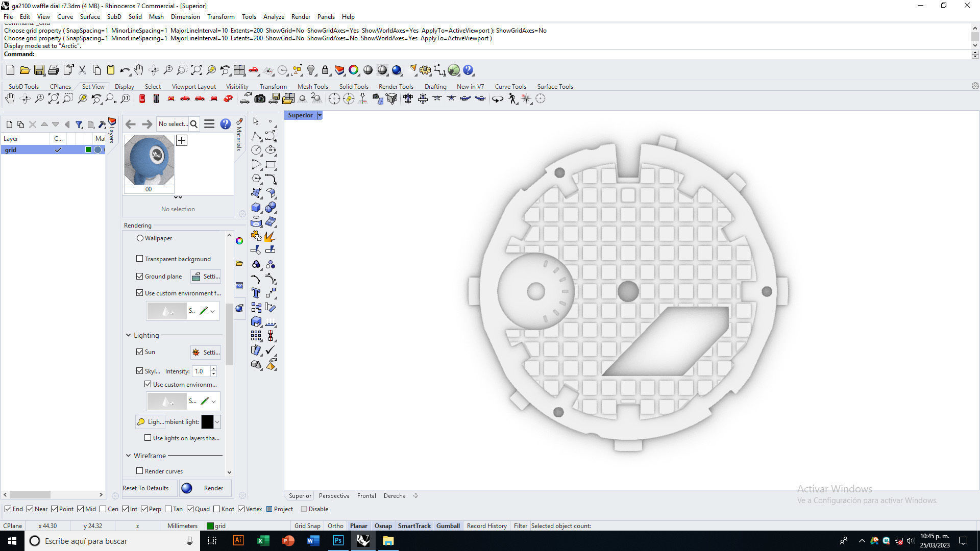Click the Print icon in the standard toolbar
Screen dimensions: 980x551
pos(53,70)
